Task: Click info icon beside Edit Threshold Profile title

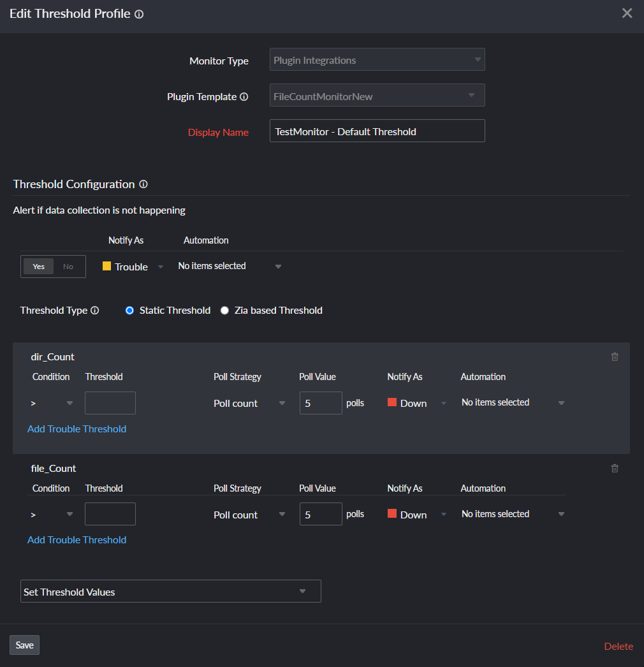Action: (x=139, y=14)
